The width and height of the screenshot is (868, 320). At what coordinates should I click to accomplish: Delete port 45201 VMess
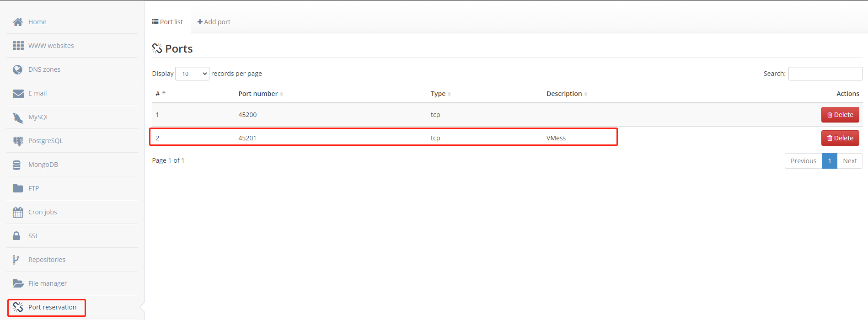(840, 138)
